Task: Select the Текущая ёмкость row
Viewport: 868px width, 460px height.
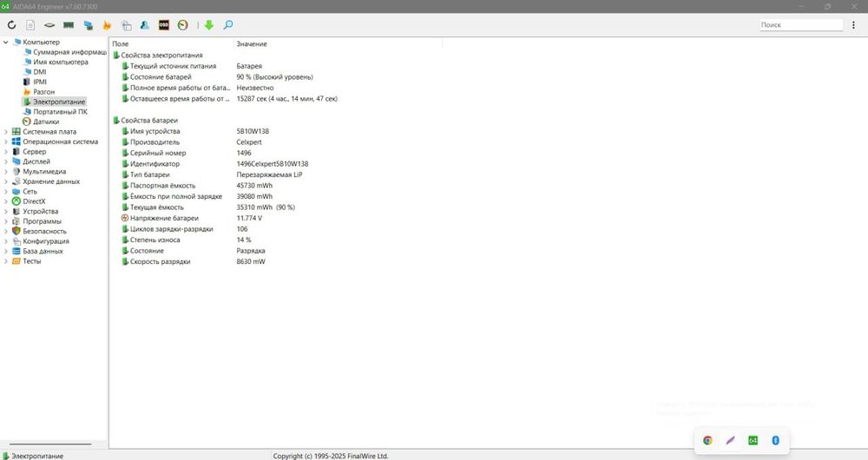Action: coord(208,207)
